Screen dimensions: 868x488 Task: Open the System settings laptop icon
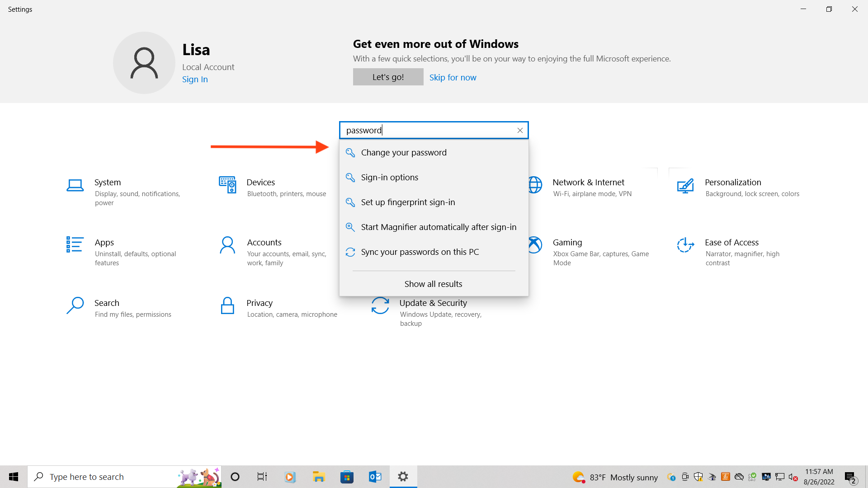tap(75, 185)
